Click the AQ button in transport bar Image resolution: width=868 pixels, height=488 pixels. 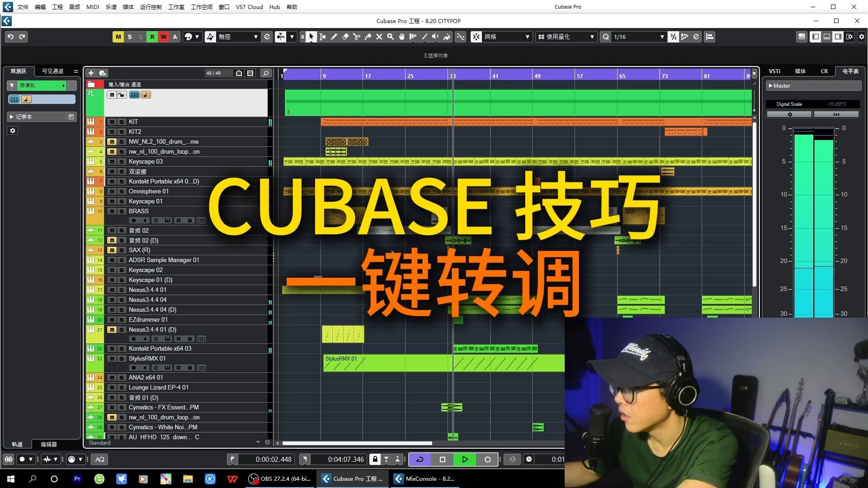pyautogui.click(x=100, y=460)
